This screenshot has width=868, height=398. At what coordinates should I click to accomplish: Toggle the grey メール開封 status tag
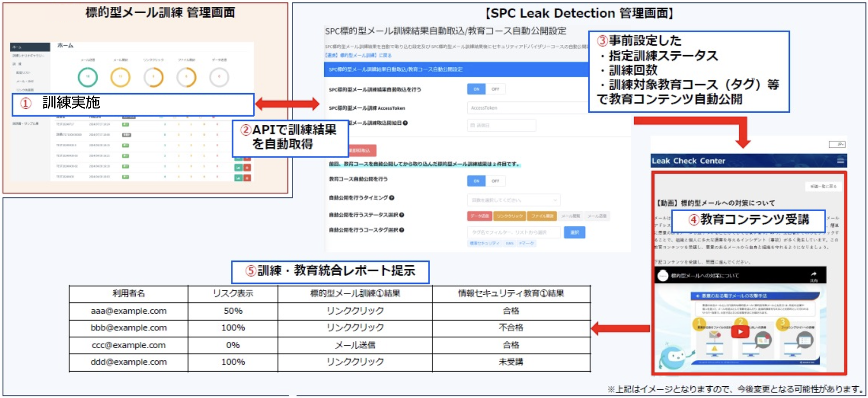(570, 216)
